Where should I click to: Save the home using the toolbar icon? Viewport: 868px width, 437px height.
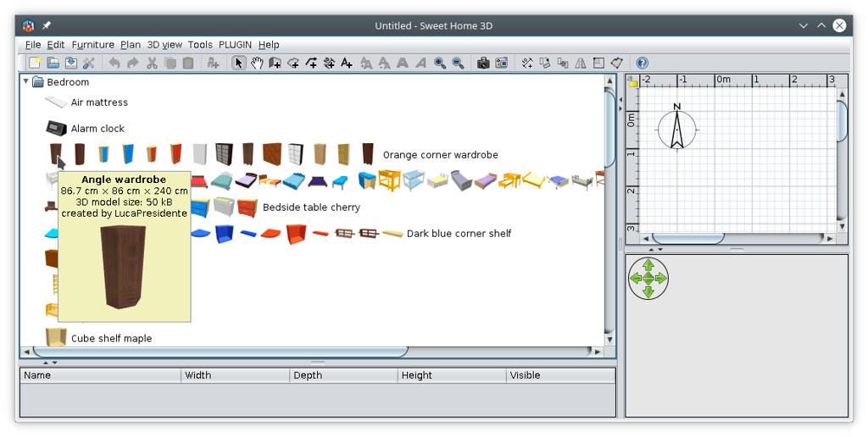pyautogui.click(x=71, y=63)
